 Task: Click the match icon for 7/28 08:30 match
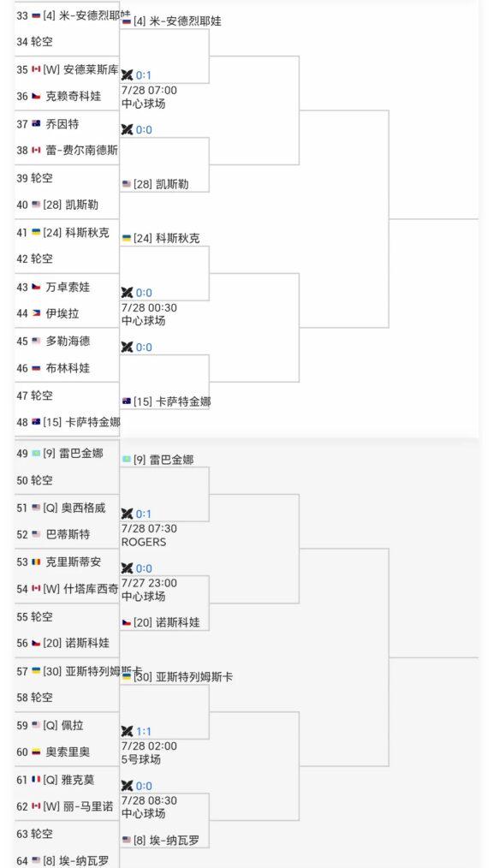(x=128, y=786)
